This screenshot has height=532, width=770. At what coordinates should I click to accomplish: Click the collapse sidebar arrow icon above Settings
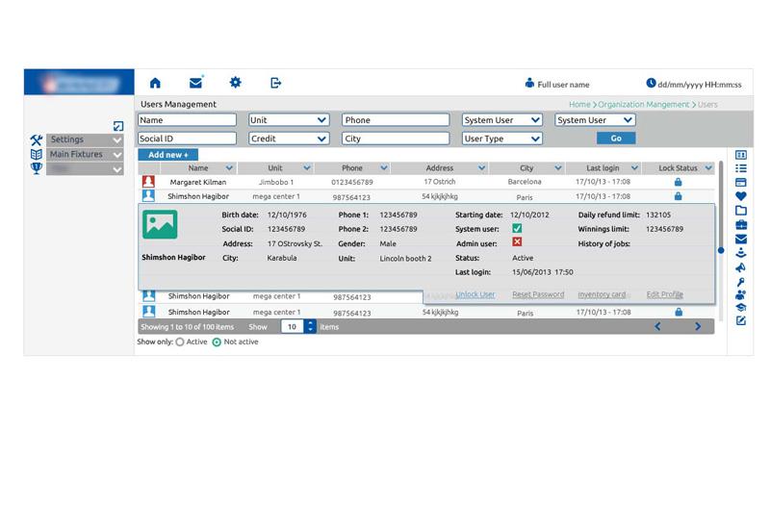(x=117, y=126)
